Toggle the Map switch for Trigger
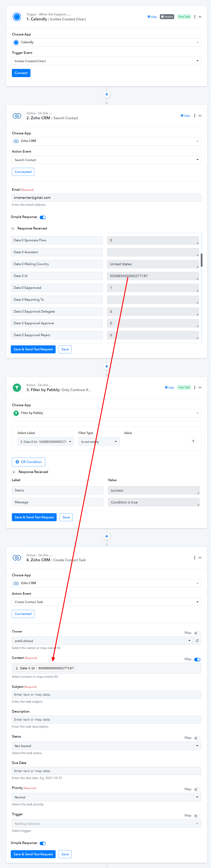The width and height of the screenshot is (211, 868). click(197, 816)
